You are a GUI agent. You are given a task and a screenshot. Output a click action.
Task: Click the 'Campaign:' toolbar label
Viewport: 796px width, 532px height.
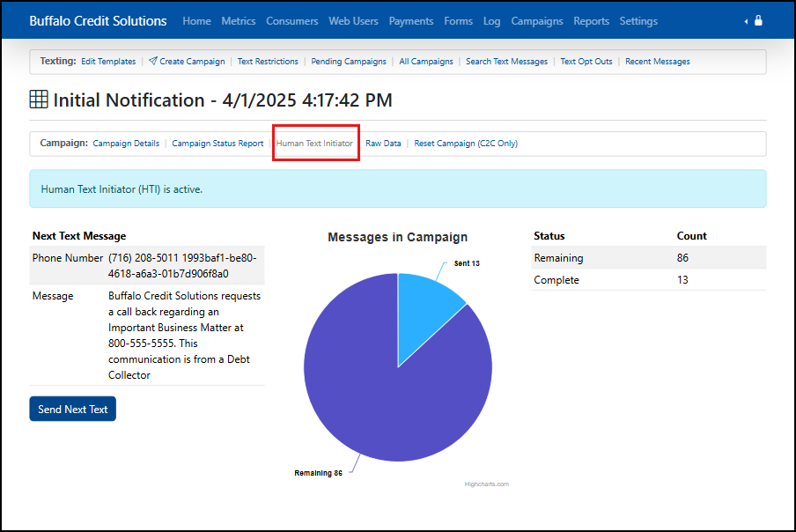pyautogui.click(x=64, y=144)
